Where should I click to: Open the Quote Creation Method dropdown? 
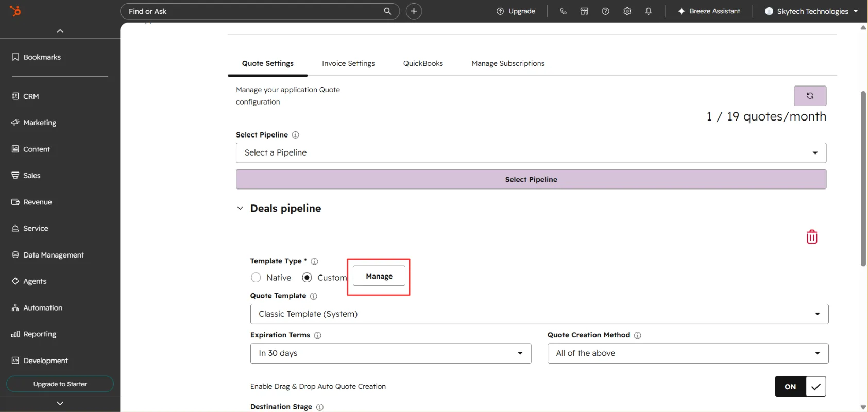[x=688, y=353]
